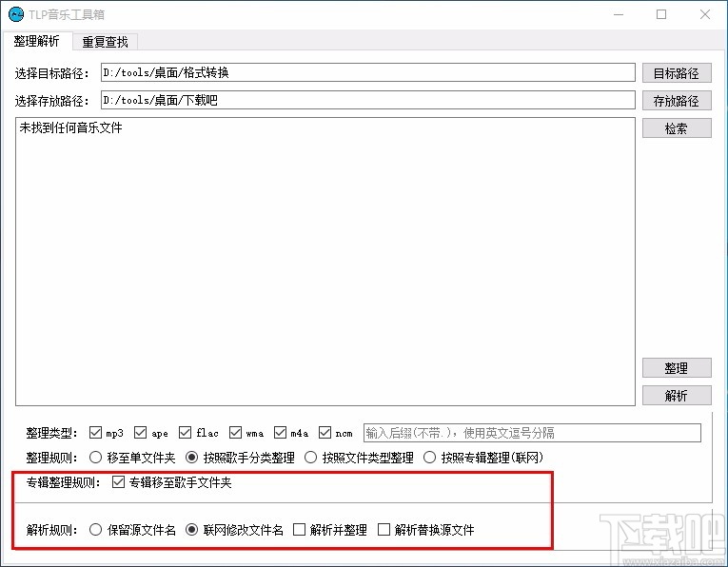Close the TLP音乐工具箱 window

tap(705, 14)
